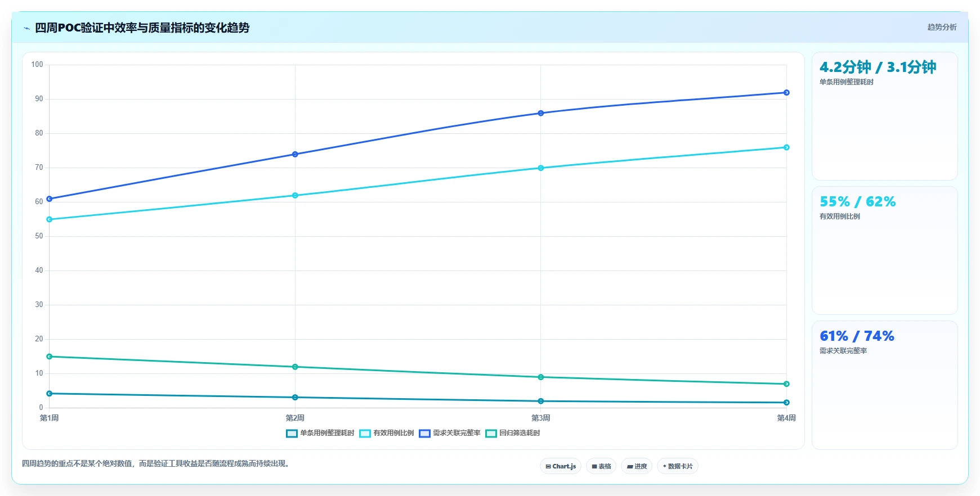Select the 需求关联完整率 data point at 第4周
The height and width of the screenshot is (496, 980).
click(786, 93)
